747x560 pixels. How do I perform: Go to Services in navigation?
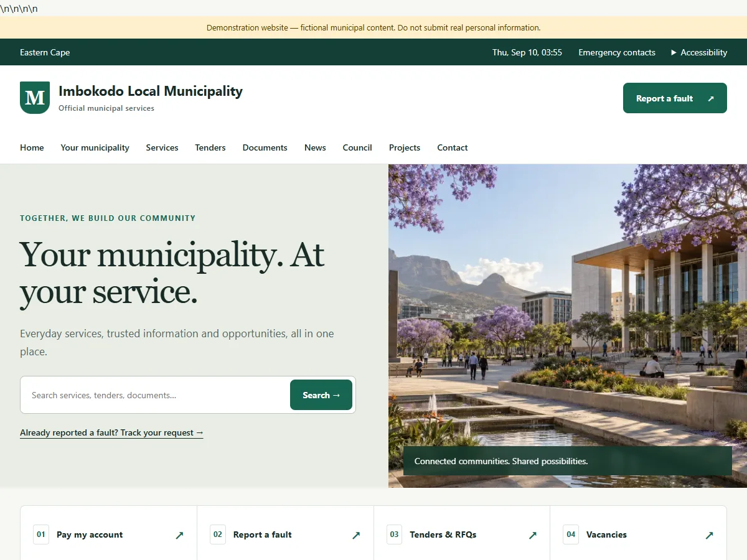click(x=162, y=147)
